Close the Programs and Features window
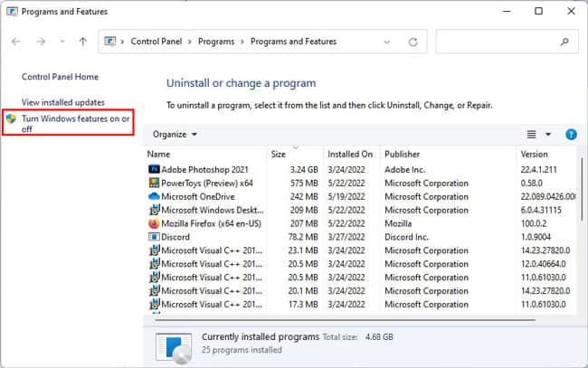Image resolution: width=588 pixels, height=368 pixels. 571,11
